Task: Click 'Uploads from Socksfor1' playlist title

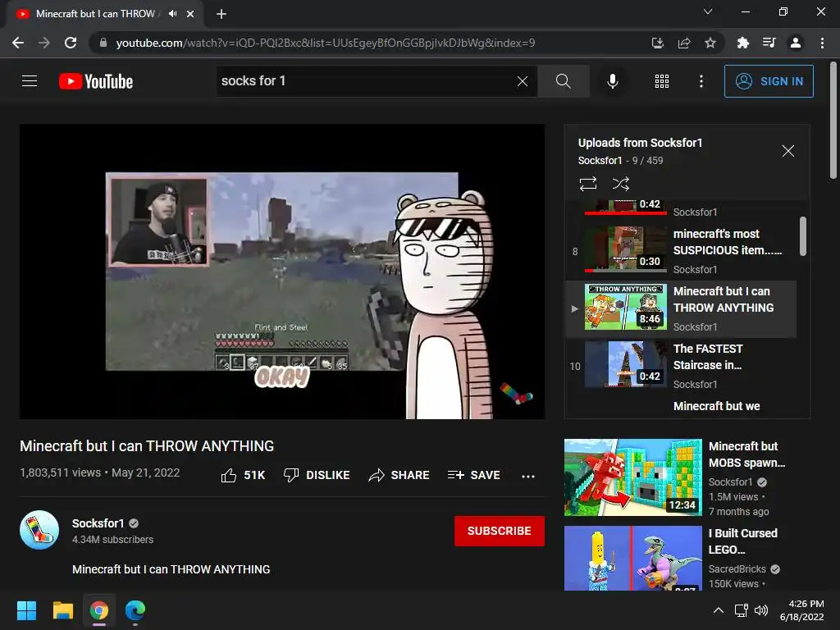Action: (640, 143)
